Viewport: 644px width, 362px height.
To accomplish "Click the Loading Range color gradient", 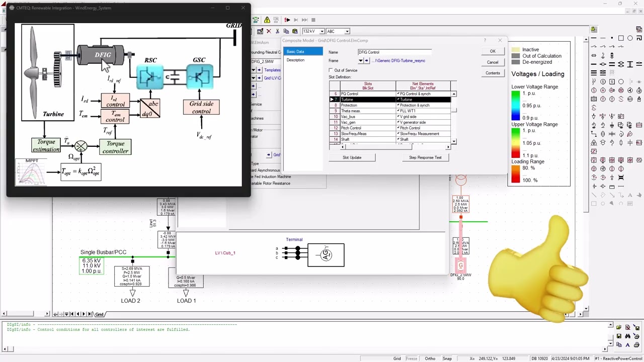I will pyautogui.click(x=516, y=174).
